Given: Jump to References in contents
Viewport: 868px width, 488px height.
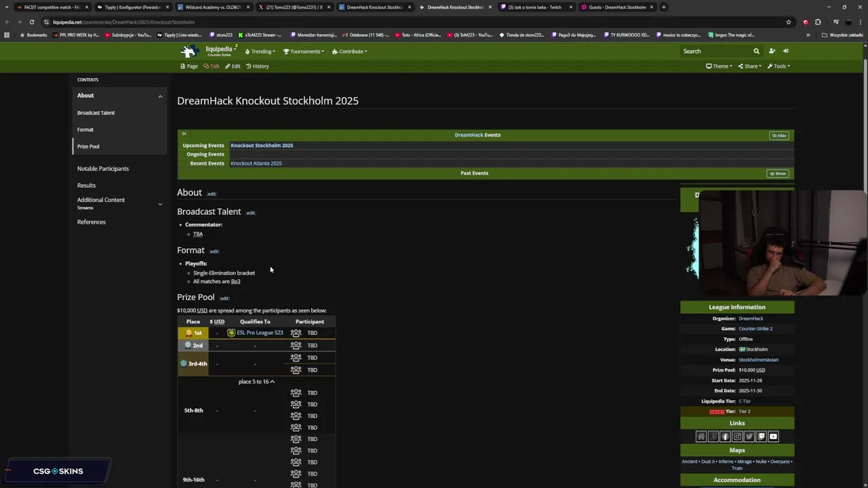Looking at the screenshot, I should [x=92, y=222].
